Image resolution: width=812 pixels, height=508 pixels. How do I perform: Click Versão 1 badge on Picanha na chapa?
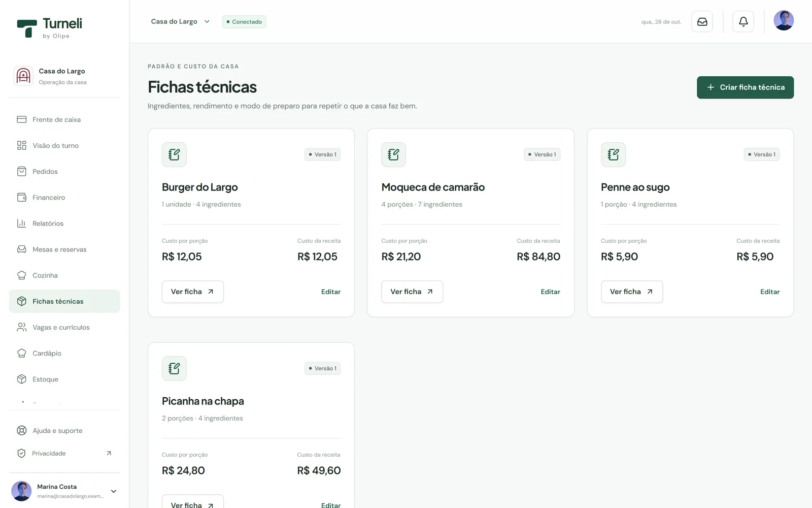click(323, 368)
